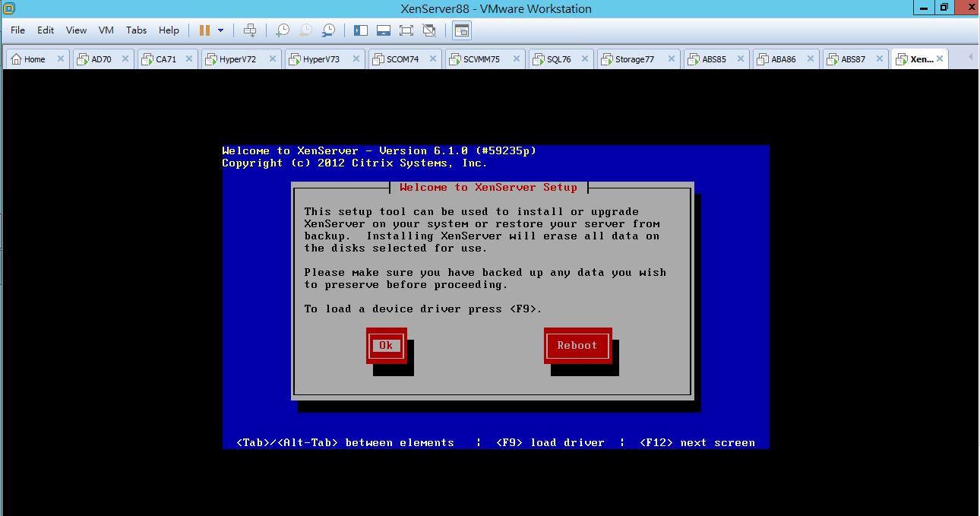Image resolution: width=980 pixels, height=516 pixels.
Task: Toggle the library sidebar view
Action: [x=361, y=30]
